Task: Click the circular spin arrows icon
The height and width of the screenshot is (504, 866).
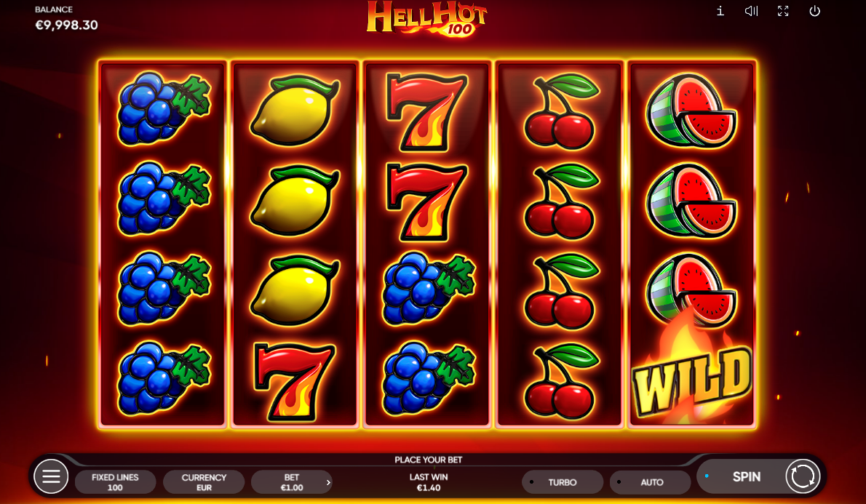Action: (x=803, y=476)
